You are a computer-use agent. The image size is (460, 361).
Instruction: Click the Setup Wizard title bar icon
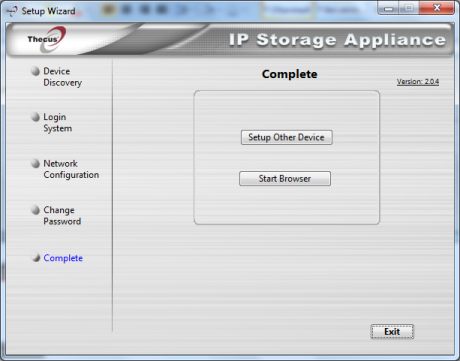coord(12,11)
